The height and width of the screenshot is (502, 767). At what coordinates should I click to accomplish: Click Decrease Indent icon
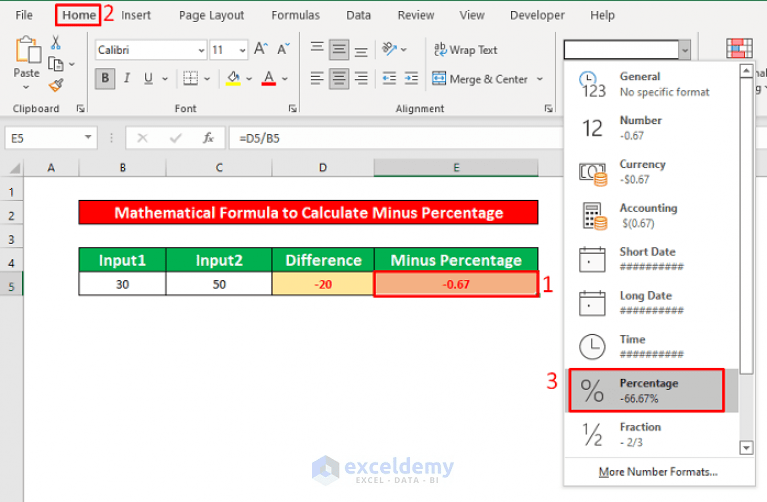coord(389,78)
